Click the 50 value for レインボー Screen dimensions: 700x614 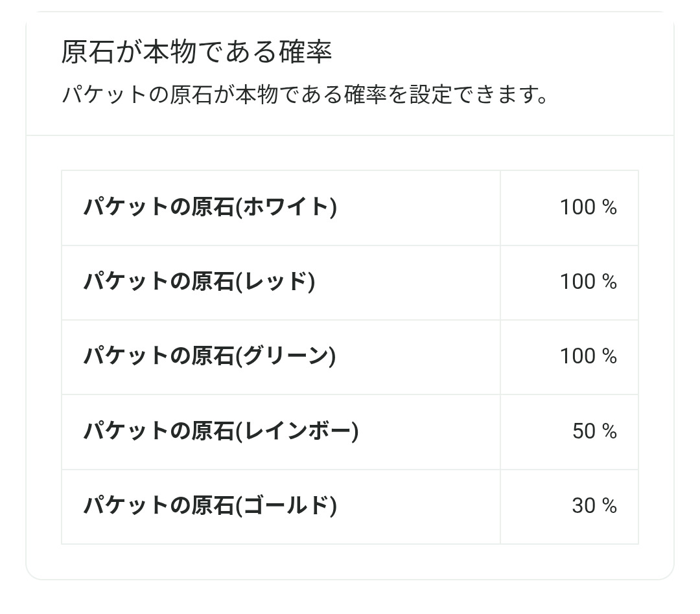click(583, 431)
